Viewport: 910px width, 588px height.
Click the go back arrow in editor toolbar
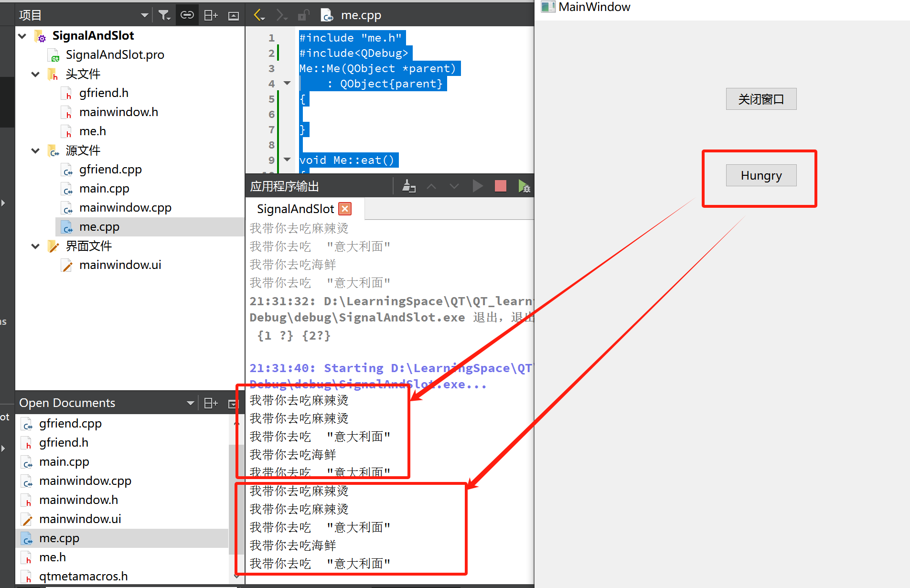pos(258,15)
